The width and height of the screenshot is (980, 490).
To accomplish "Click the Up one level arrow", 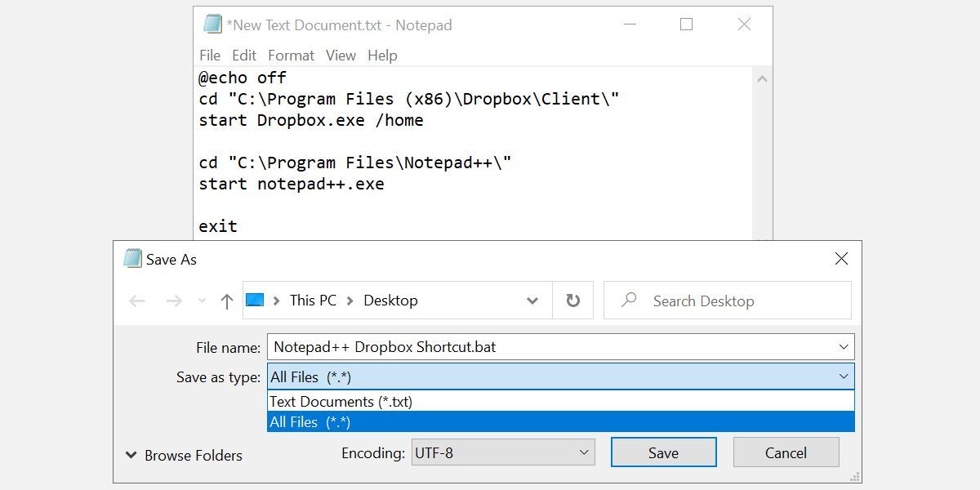I will point(227,301).
